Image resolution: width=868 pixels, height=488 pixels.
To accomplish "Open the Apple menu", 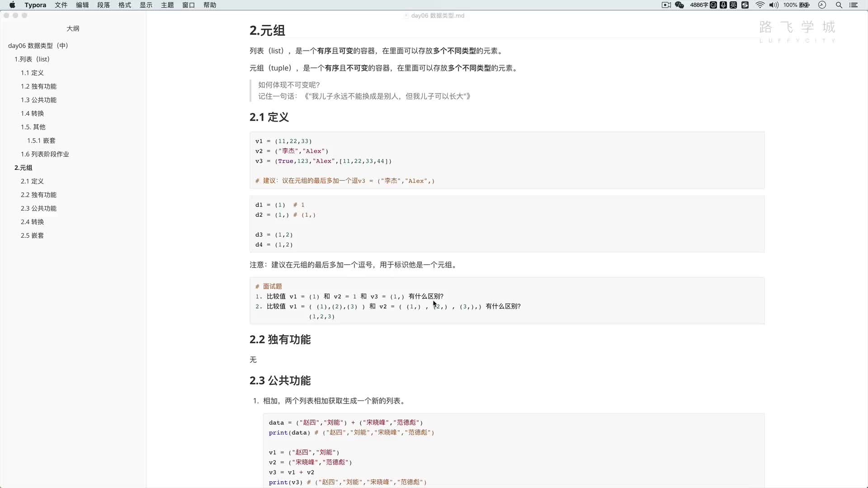I will pyautogui.click(x=12, y=5).
